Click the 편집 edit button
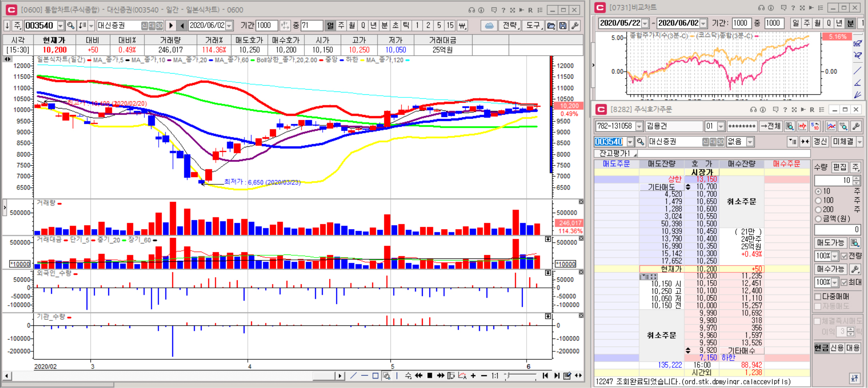 click(840, 167)
